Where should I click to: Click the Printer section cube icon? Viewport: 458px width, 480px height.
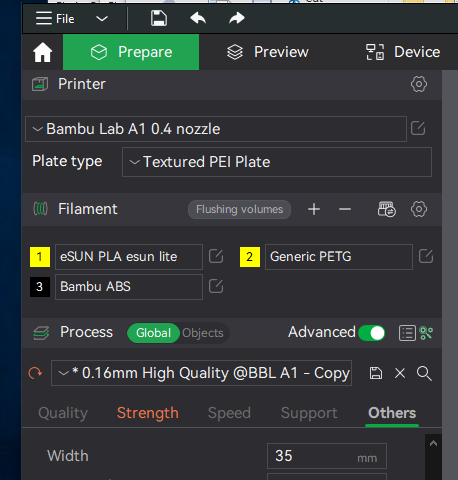point(40,84)
